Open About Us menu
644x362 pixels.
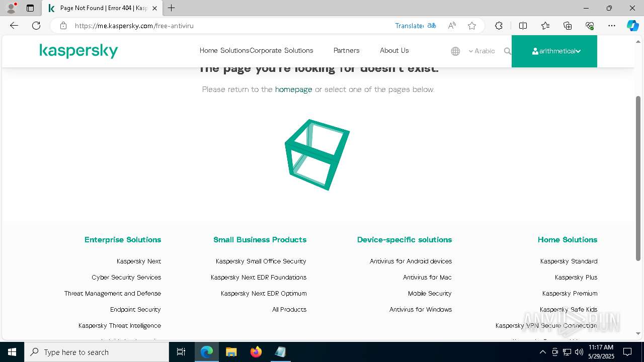click(394, 50)
